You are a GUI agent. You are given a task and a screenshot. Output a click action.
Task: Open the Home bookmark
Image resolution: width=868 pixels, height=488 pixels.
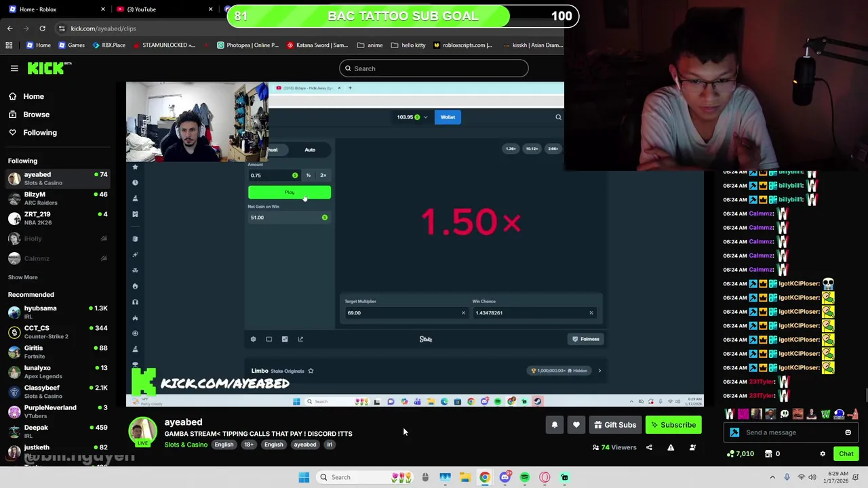(x=39, y=45)
